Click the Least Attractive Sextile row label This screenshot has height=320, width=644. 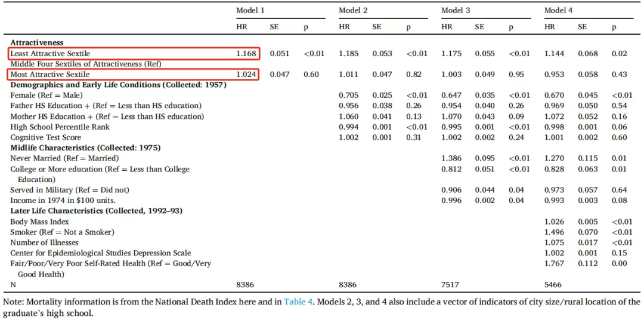click(50, 54)
